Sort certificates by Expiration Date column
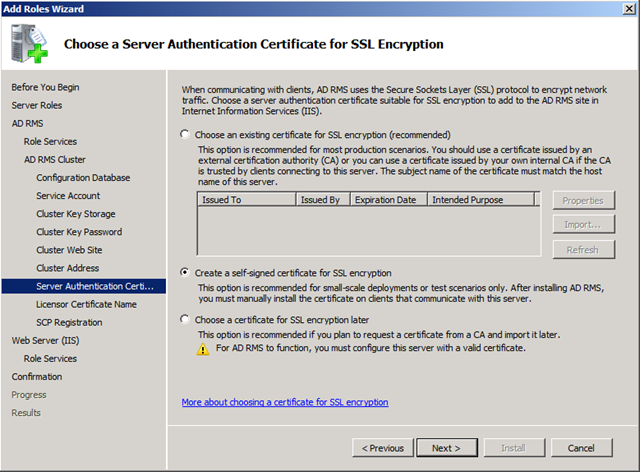 point(389,200)
